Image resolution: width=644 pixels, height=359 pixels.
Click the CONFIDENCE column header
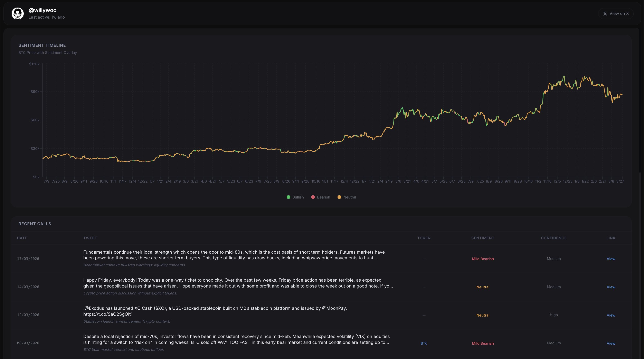pyautogui.click(x=553, y=238)
